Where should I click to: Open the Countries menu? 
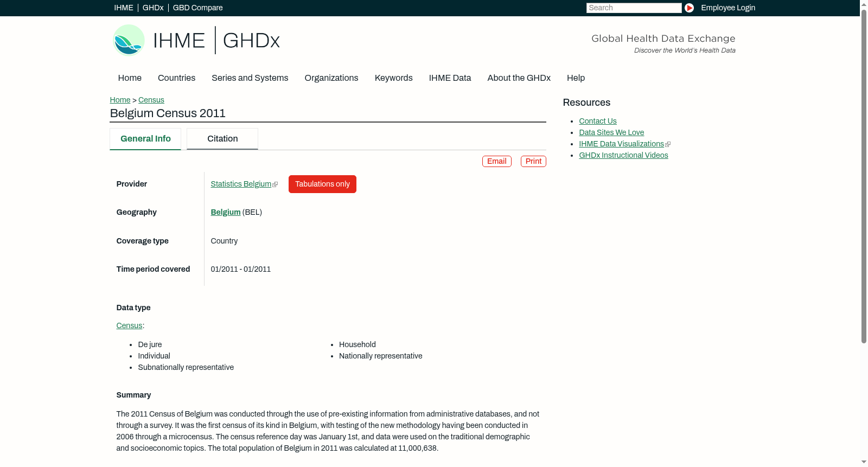pos(176,78)
